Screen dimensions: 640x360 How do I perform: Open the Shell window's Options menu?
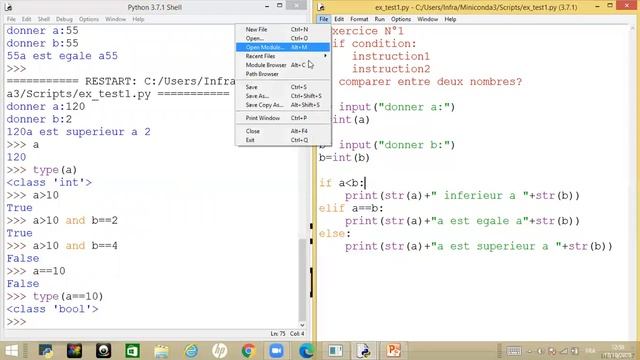89,19
